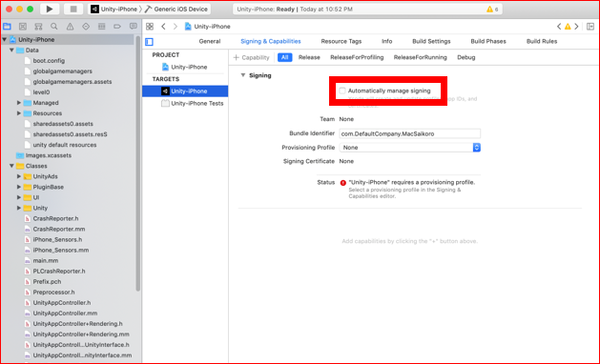
Task: Enable Automatically manage signing checkbox
Action: point(342,91)
